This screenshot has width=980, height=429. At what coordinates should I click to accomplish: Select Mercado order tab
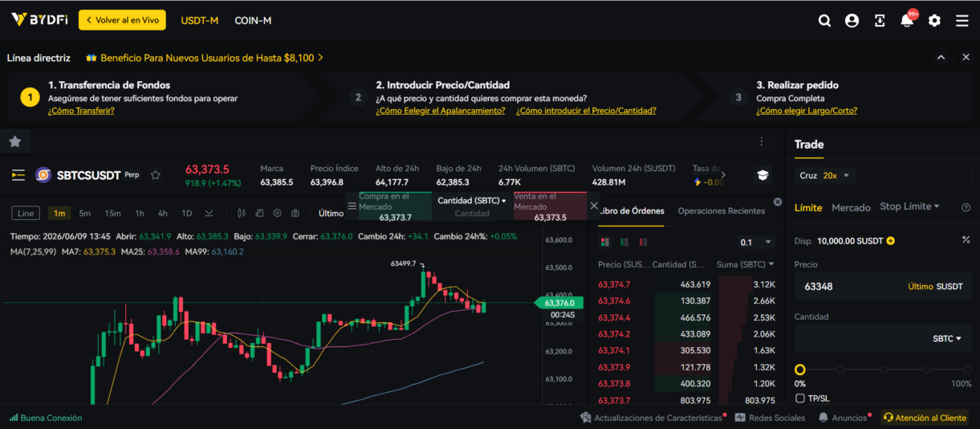[x=851, y=207]
